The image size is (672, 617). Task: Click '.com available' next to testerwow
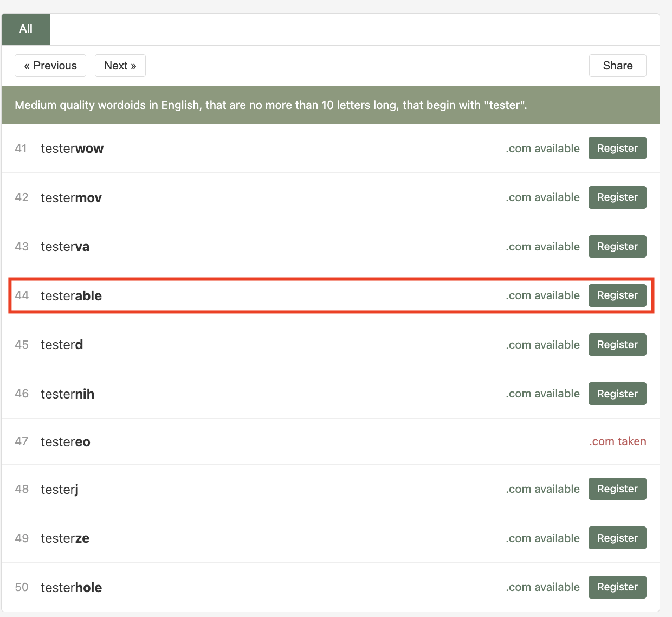click(x=542, y=149)
